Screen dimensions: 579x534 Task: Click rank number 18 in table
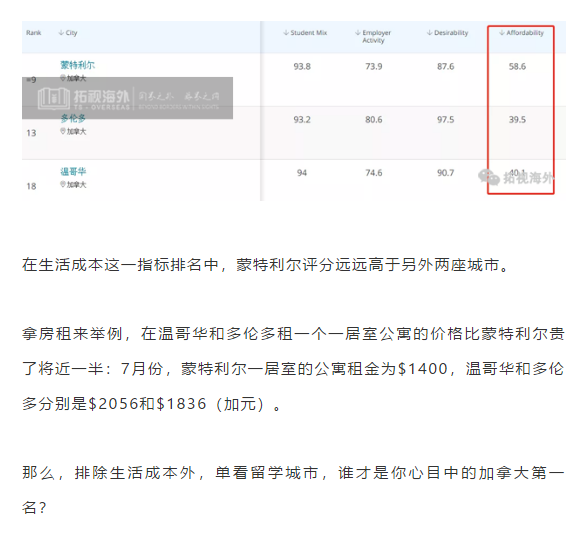click(31, 186)
